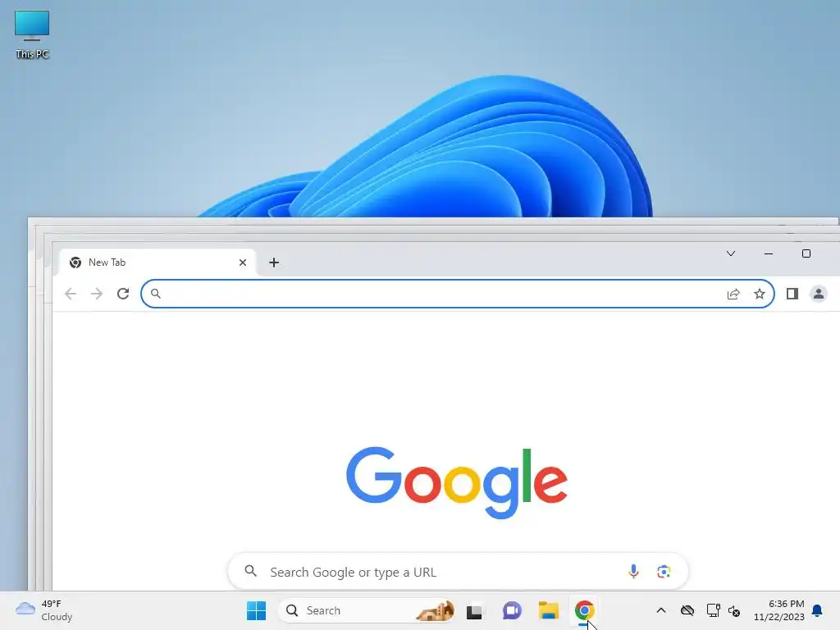This screenshot has height=630, width=840.
Task: Click the address bar search magnifier icon
Action: [x=155, y=294]
